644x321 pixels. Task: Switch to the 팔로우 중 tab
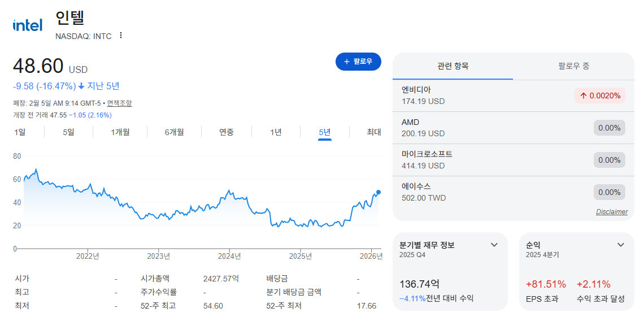coord(574,66)
